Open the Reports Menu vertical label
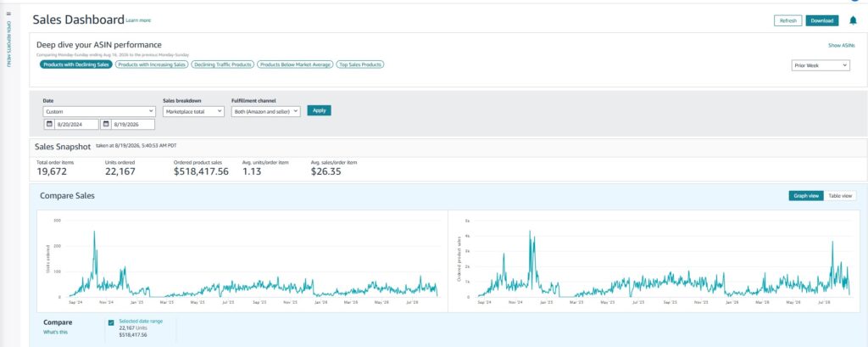 [8, 45]
